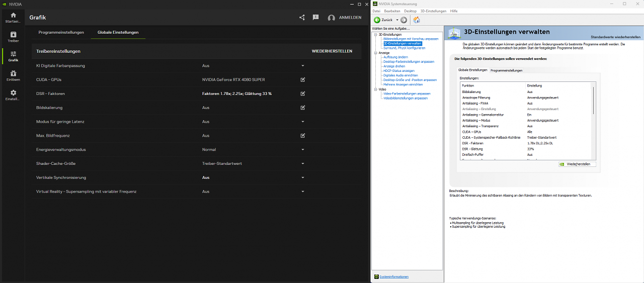Open Shader-Cache-Größe dropdown
Image resolution: width=644 pixels, height=283 pixels.
[303, 163]
